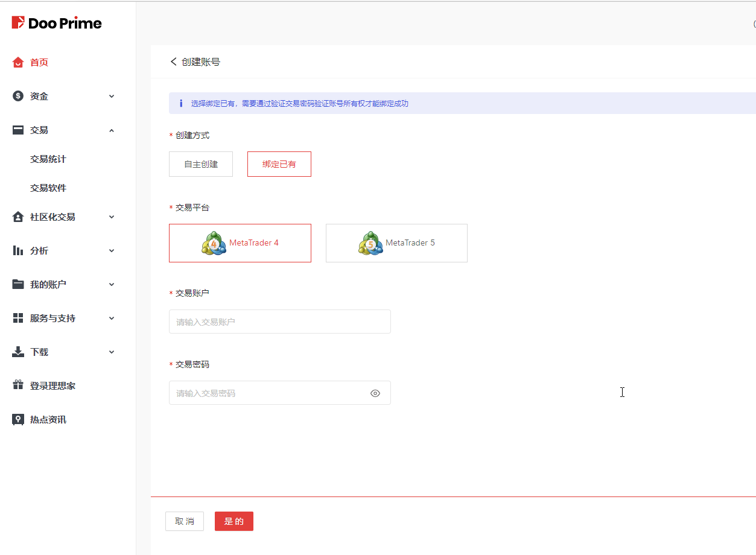Viewport: 756px width, 555px height.
Task: Go back using the arrow beside 创建账号
Action: point(174,62)
